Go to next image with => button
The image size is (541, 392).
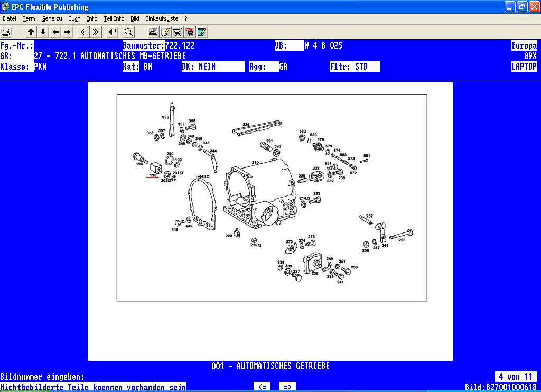click(x=287, y=387)
